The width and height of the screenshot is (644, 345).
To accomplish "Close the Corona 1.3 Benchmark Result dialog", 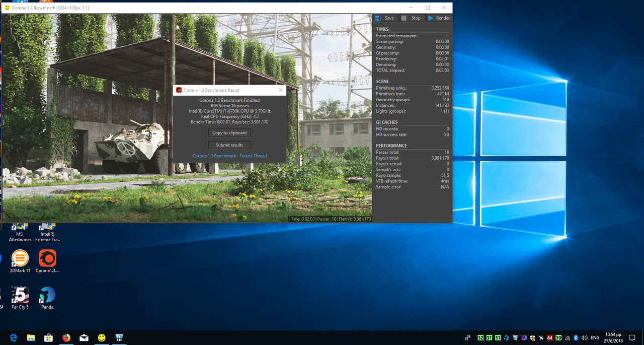I will tap(281, 90).
